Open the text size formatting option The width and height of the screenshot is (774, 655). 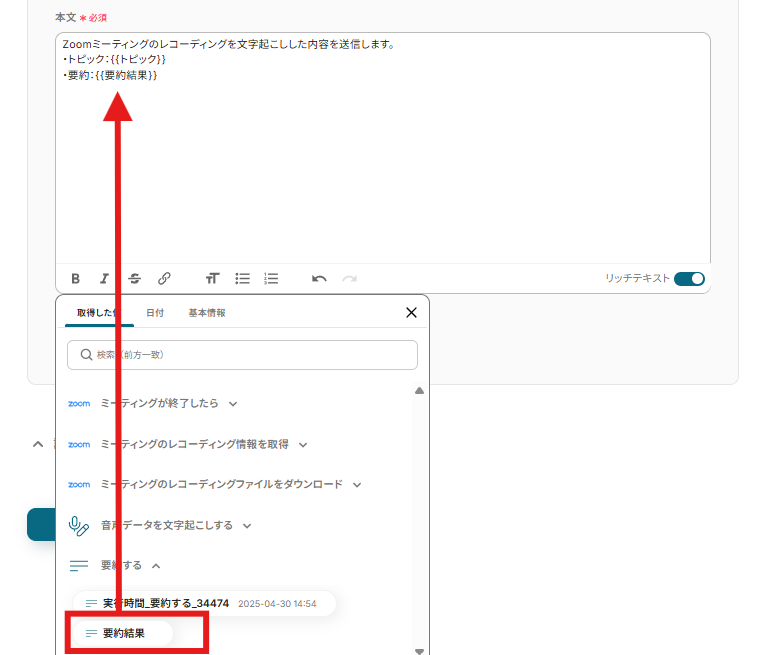pos(212,279)
